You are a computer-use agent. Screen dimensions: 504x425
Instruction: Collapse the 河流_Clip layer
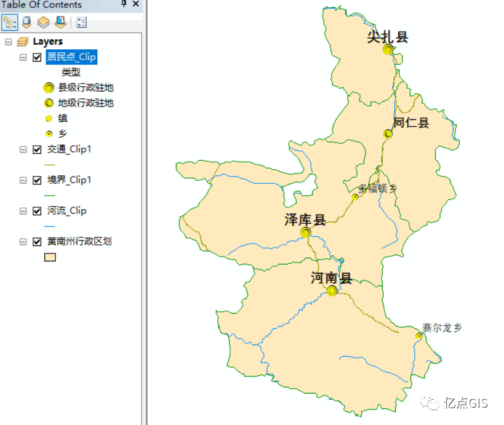pyautogui.click(x=23, y=211)
